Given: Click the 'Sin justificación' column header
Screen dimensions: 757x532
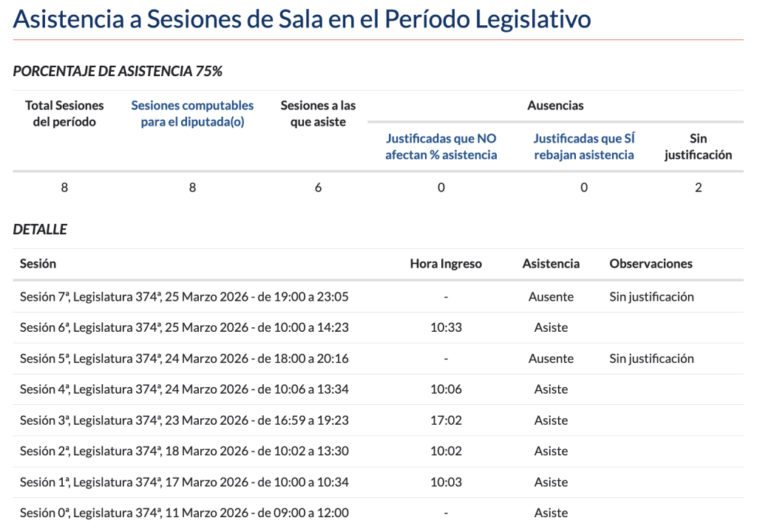Looking at the screenshot, I should (x=698, y=146).
